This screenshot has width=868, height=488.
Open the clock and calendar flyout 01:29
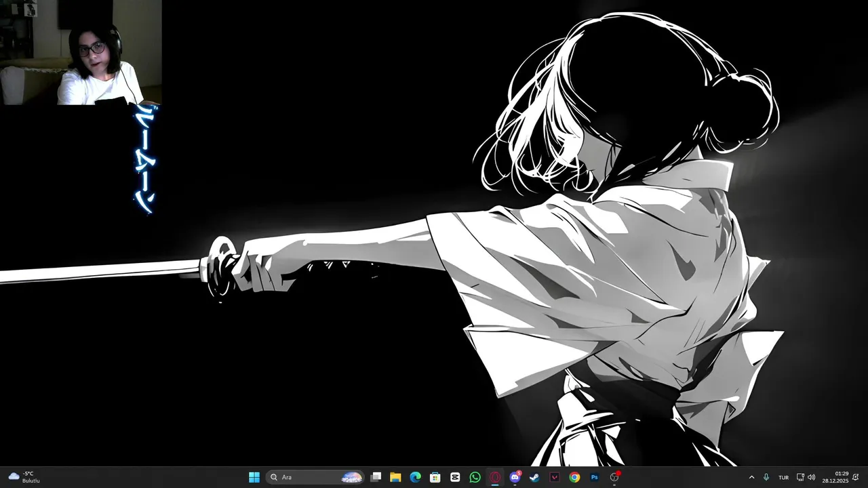pos(835,477)
